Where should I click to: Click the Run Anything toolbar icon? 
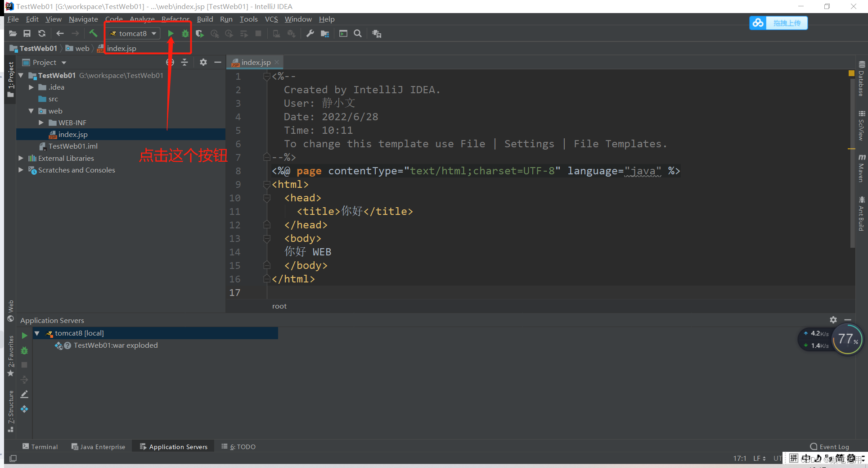pyautogui.click(x=343, y=33)
